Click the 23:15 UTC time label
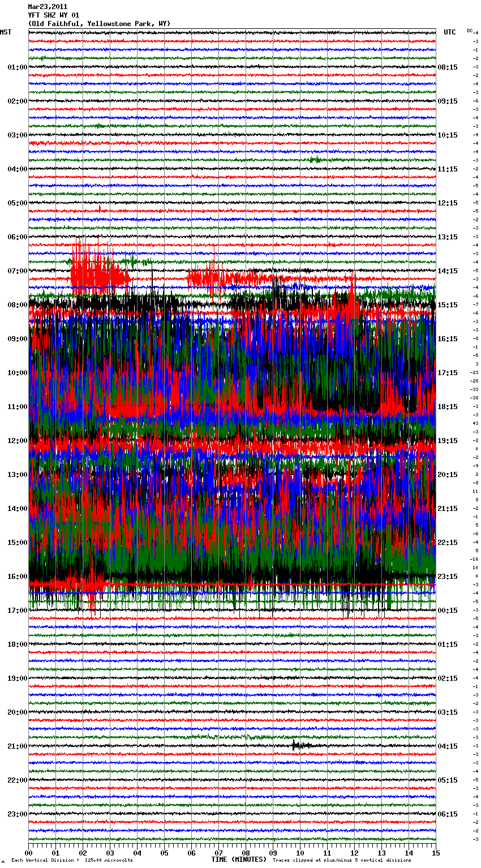The height and width of the screenshot is (868, 481). (448, 577)
